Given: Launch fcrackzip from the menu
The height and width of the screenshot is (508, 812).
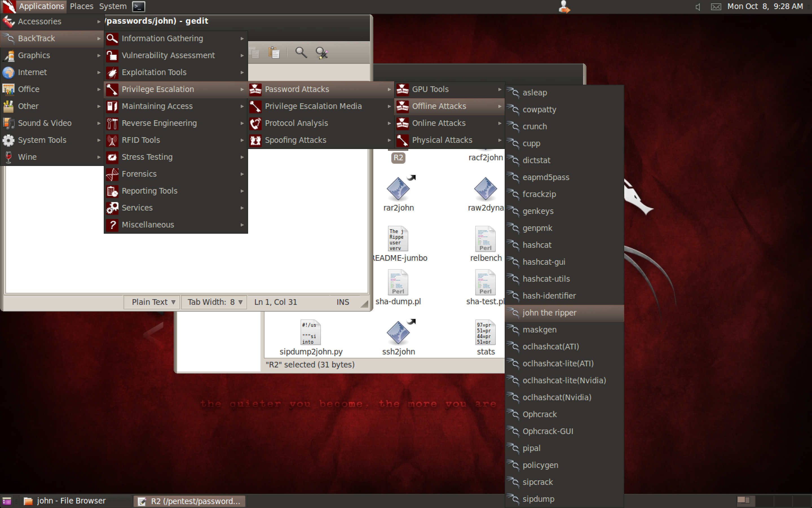Looking at the screenshot, I should (x=564, y=194).
